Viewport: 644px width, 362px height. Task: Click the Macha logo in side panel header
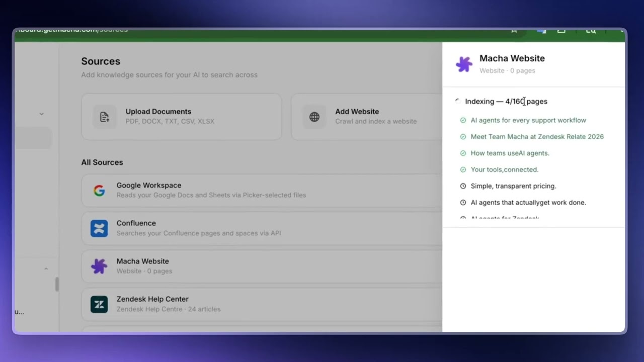(x=464, y=64)
